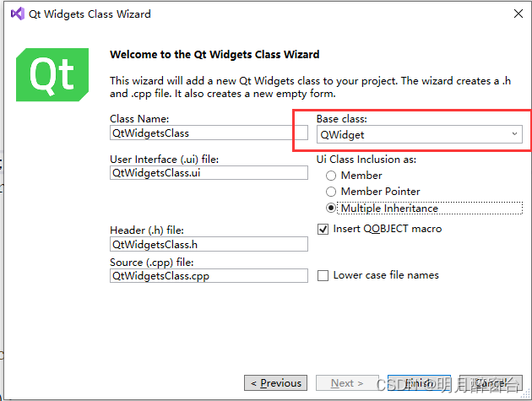Go back with the Previous button
This screenshot has height=401, width=532.
pos(275,383)
